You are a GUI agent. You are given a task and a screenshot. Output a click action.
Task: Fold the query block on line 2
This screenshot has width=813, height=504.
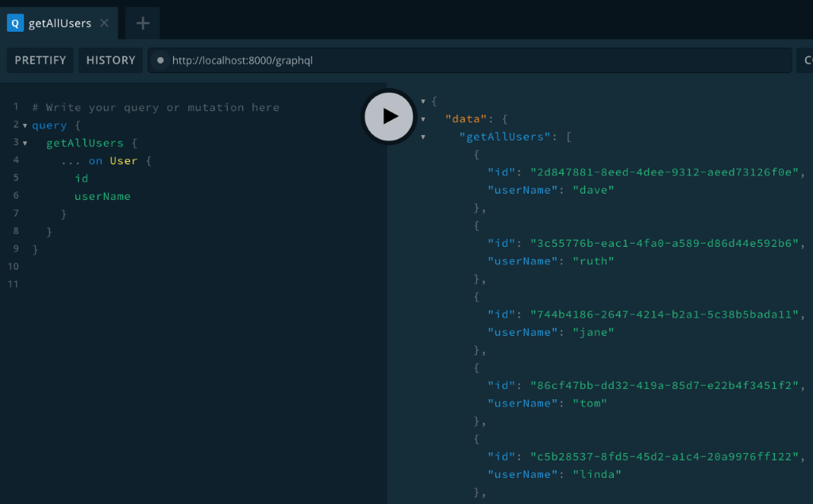point(26,125)
